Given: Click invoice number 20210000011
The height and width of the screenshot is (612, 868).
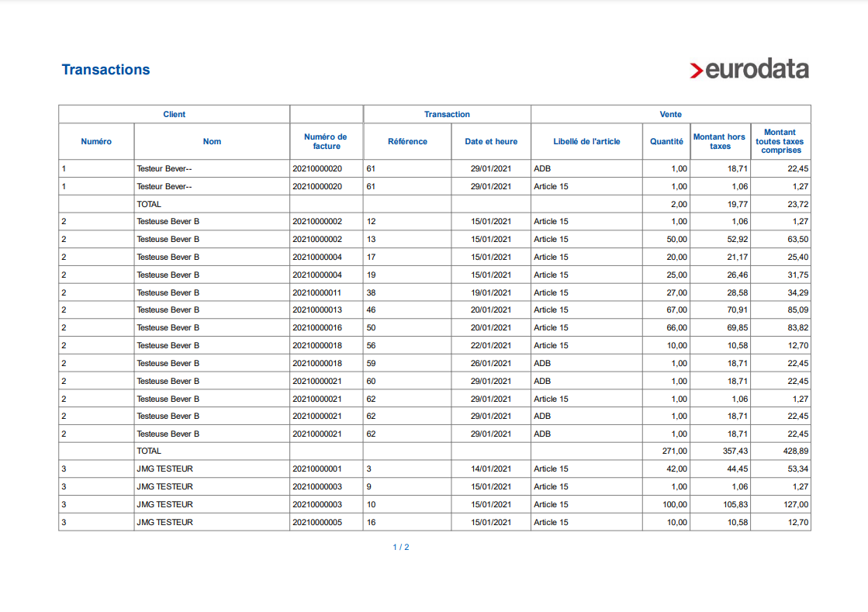Looking at the screenshot, I should click(317, 292).
